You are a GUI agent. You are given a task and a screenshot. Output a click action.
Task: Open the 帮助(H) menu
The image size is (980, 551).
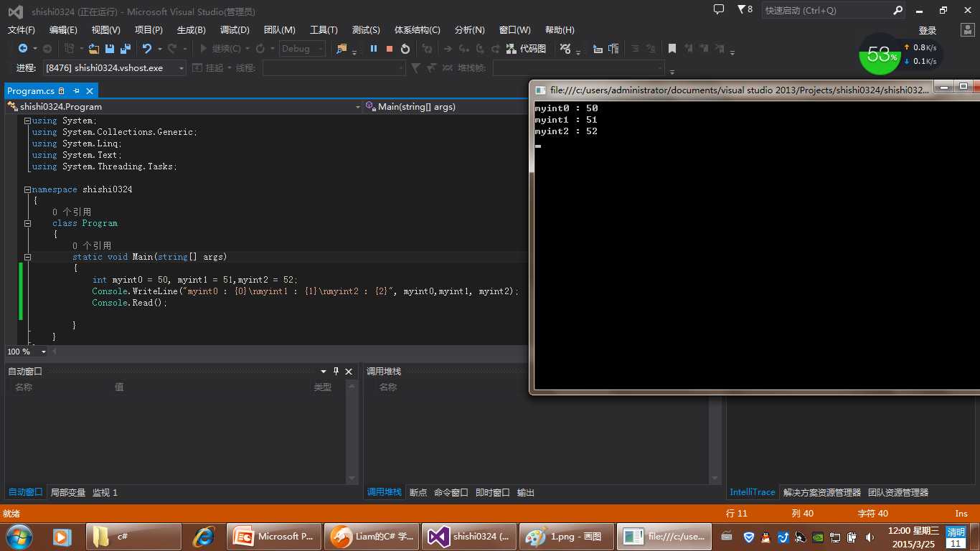pyautogui.click(x=560, y=30)
